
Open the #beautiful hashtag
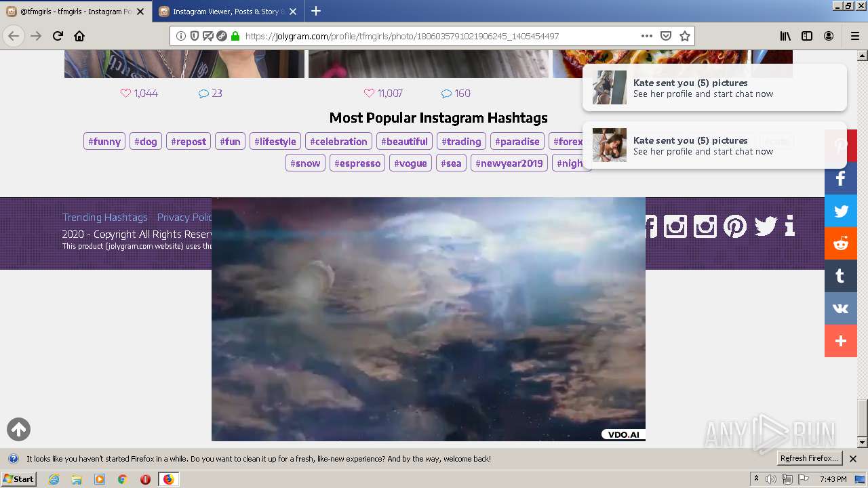(x=404, y=142)
